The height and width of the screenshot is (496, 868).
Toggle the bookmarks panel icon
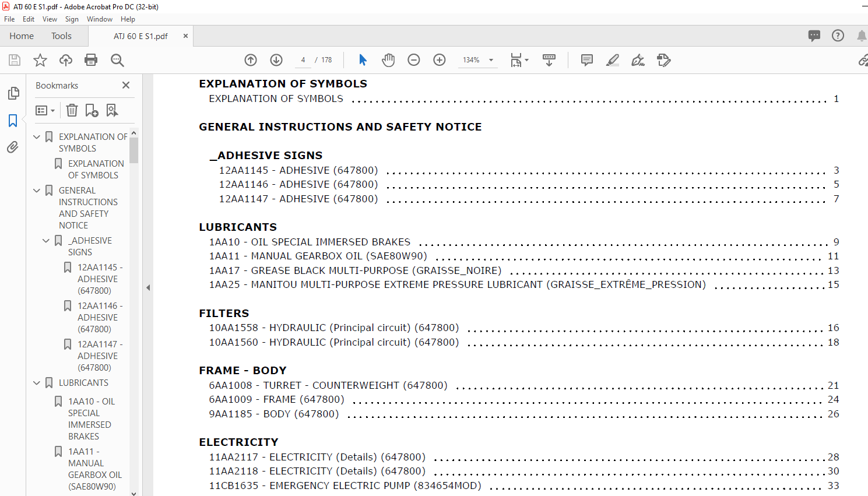(x=13, y=121)
